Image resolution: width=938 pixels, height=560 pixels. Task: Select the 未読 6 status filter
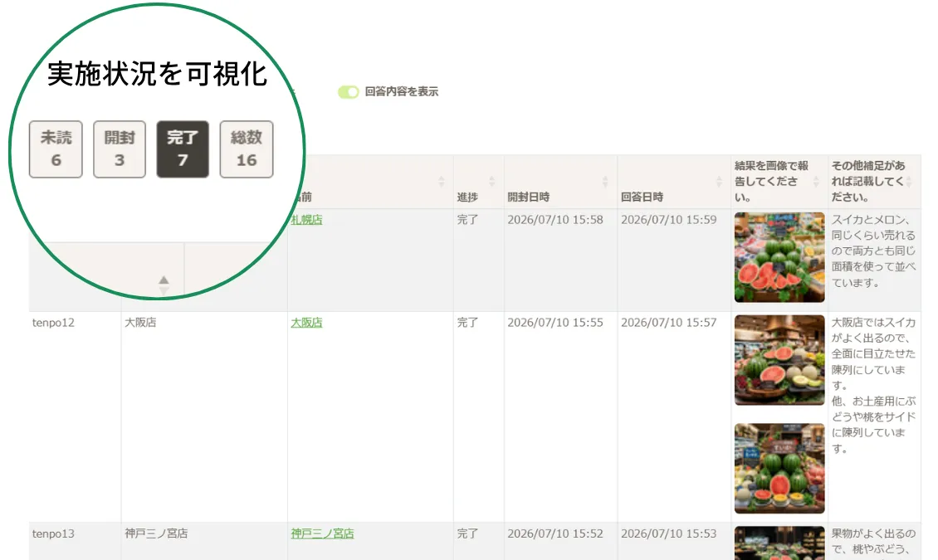tap(56, 149)
